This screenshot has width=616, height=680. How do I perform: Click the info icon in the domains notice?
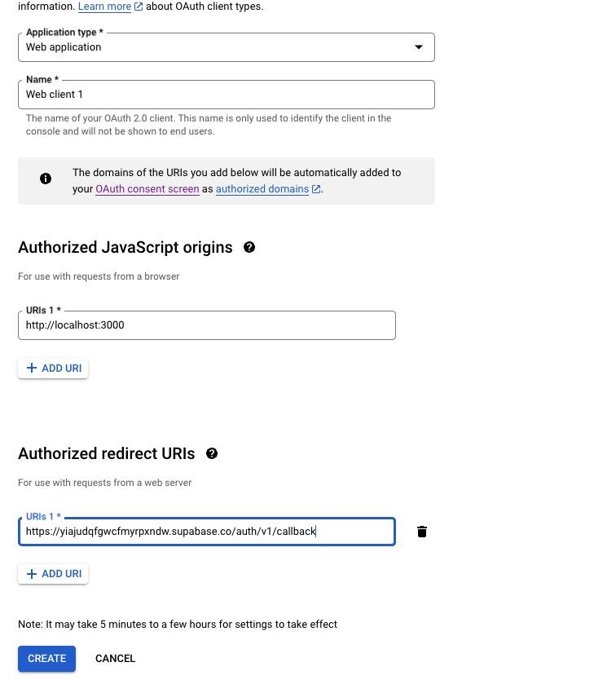pos(46,179)
